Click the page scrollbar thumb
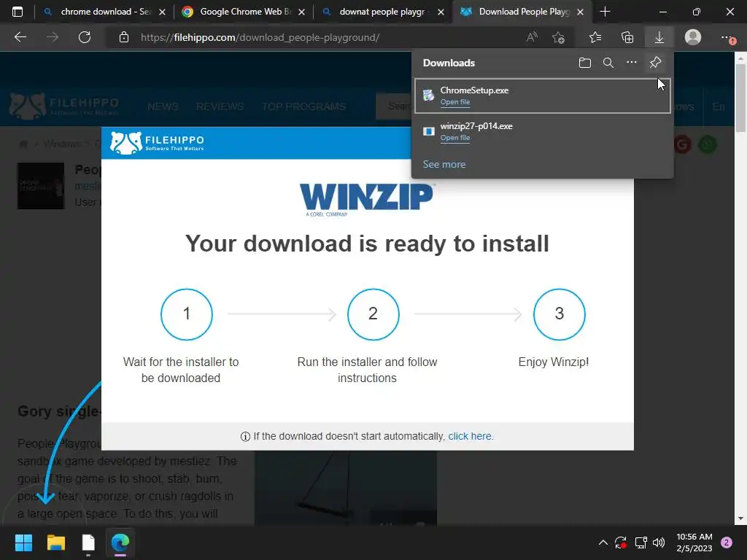The width and height of the screenshot is (747, 560). click(740, 98)
